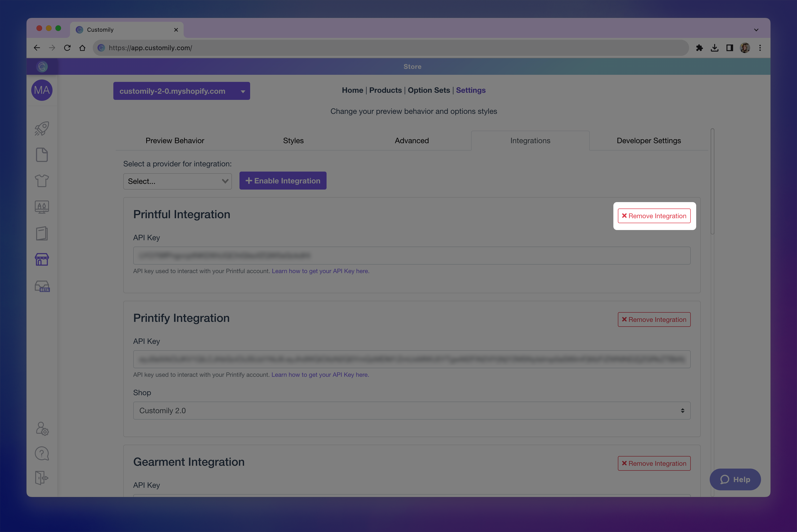Click the help question mark sidebar icon

[x=42, y=453]
